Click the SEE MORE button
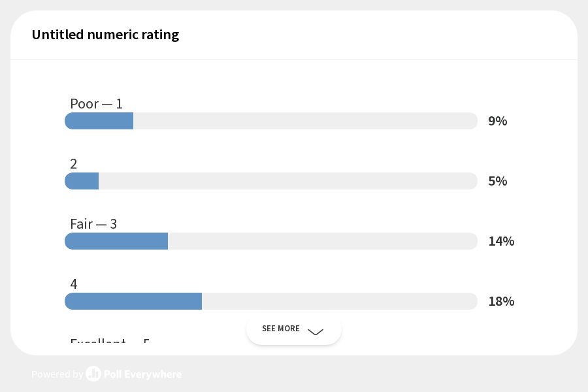588x392 pixels. pos(294,329)
